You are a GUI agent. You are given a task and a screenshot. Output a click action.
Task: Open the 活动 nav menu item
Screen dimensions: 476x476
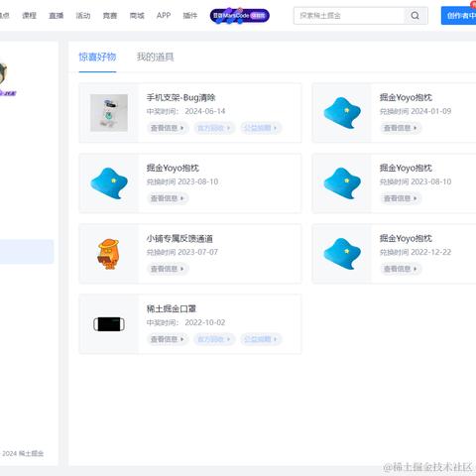[83, 16]
